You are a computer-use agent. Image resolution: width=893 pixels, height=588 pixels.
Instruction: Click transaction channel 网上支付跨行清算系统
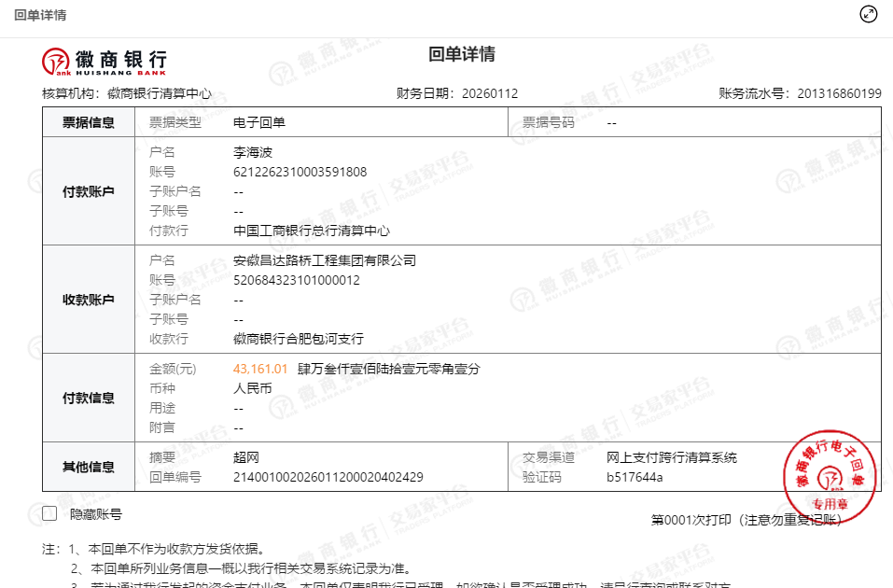[671, 457]
